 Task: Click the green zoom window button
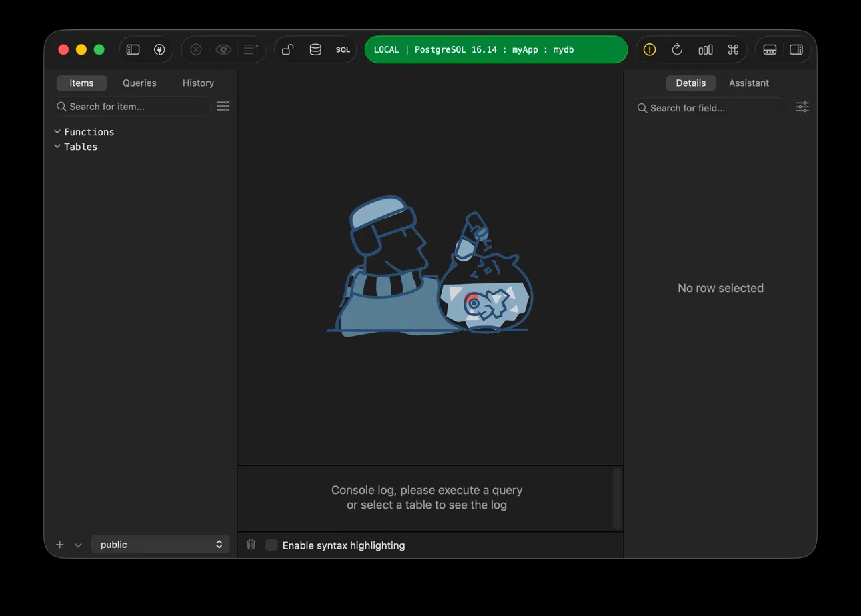99,49
